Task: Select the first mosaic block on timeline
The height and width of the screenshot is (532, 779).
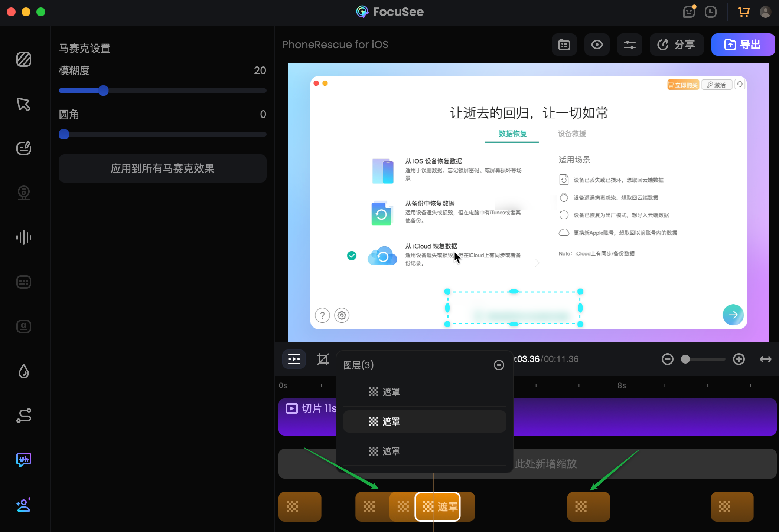Action: coord(300,507)
